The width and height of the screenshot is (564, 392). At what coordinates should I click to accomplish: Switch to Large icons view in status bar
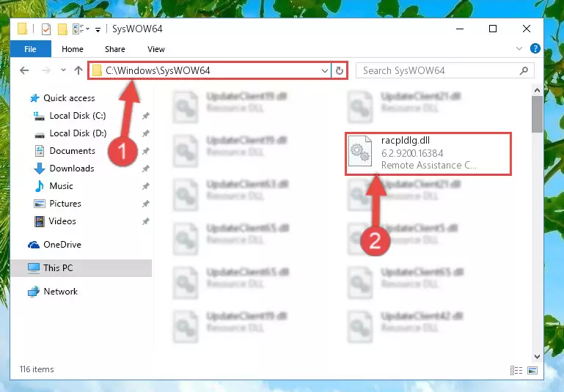tap(532, 370)
